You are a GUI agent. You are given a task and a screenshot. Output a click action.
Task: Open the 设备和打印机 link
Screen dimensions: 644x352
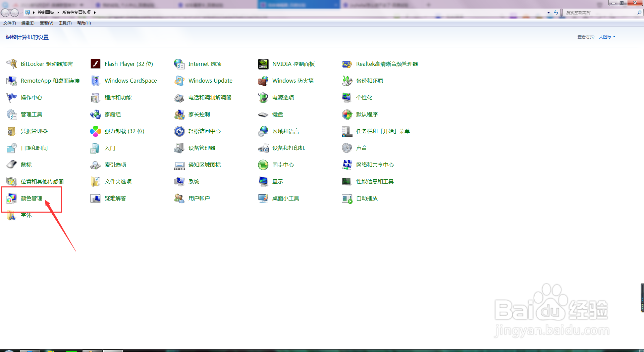click(288, 148)
